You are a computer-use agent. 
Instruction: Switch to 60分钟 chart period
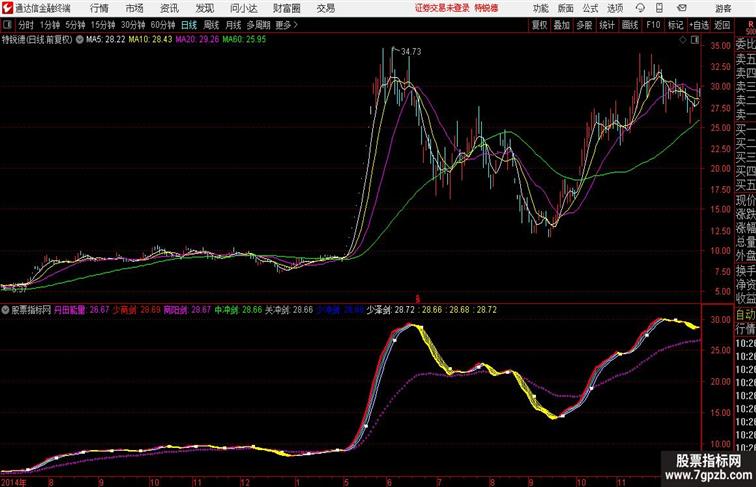(x=163, y=25)
